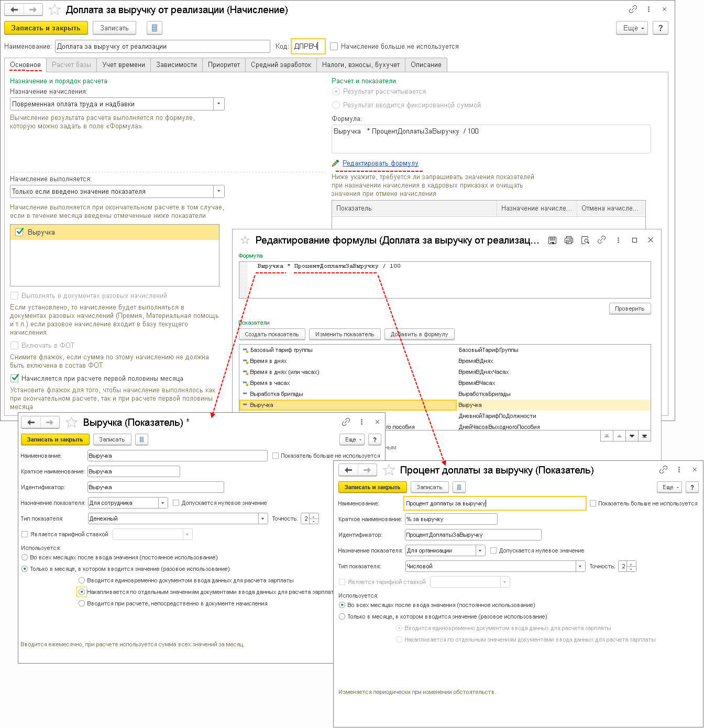704x728 pixels.
Task: Select Во всех месяцах radio in Выручка window
Action: 25,557
